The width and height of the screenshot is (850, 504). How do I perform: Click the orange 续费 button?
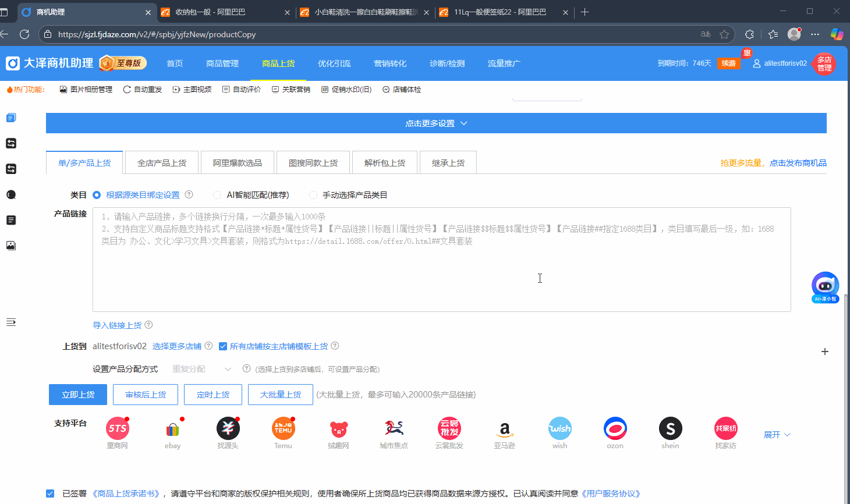pos(728,63)
